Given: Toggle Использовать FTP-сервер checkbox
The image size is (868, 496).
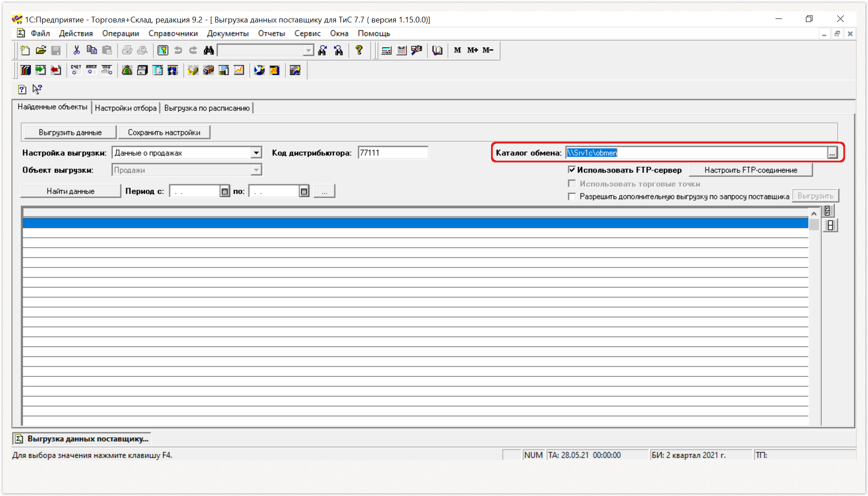Looking at the screenshot, I should [572, 170].
